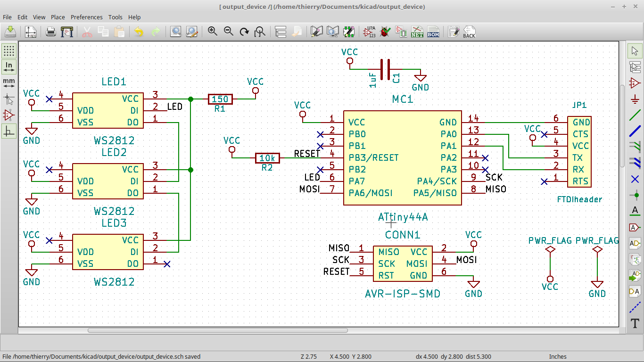The width and height of the screenshot is (644, 362).
Task: Open Find dialog icon
Action: tap(176, 32)
